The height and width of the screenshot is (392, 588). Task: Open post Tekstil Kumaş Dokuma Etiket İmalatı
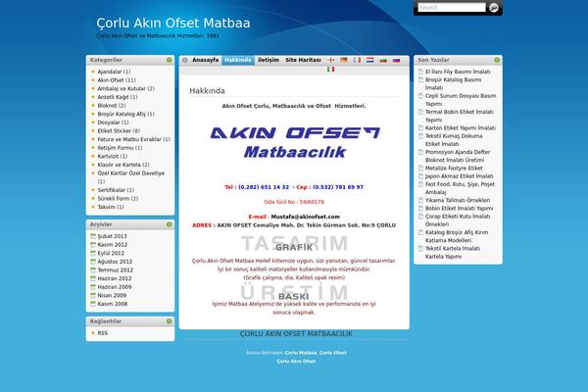point(454,139)
